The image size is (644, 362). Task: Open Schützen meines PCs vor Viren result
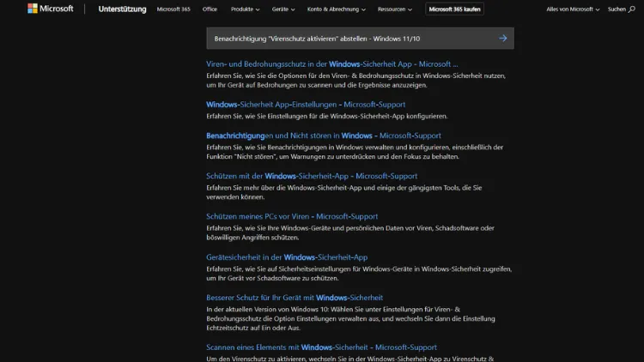292,216
